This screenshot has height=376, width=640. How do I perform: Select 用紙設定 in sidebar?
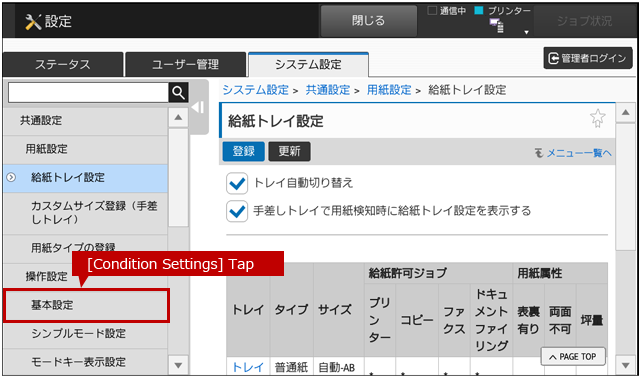click(85, 149)
